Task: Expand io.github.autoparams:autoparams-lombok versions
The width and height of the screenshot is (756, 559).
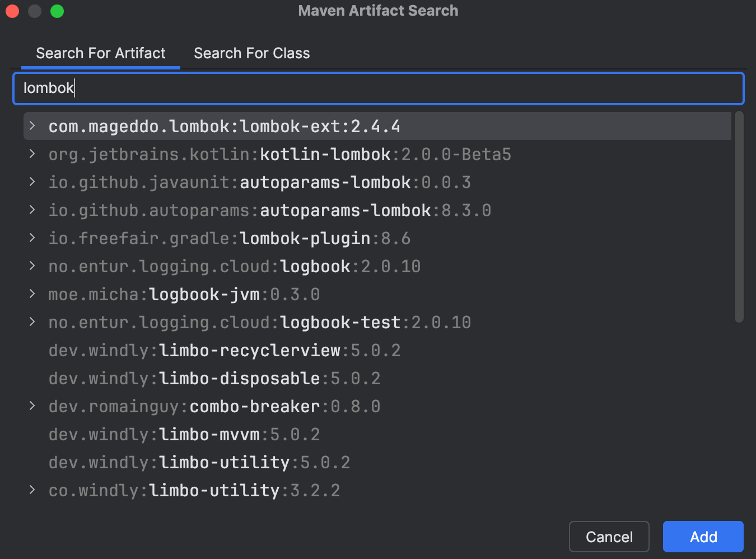Action: coord(32,210)
